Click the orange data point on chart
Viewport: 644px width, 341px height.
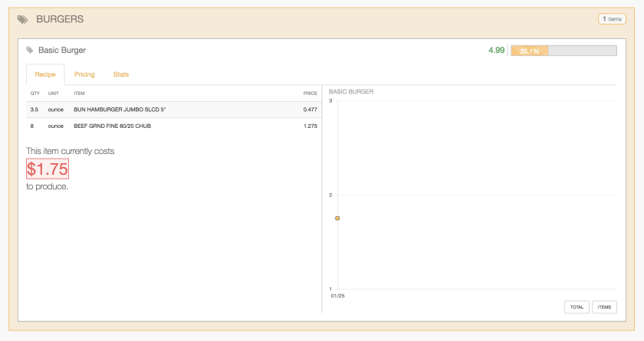(x=337, y=218)
